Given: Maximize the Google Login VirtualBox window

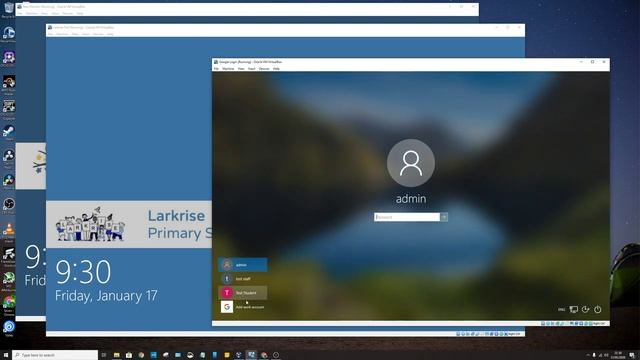Looking at the screenshot, I should (592, 62).
